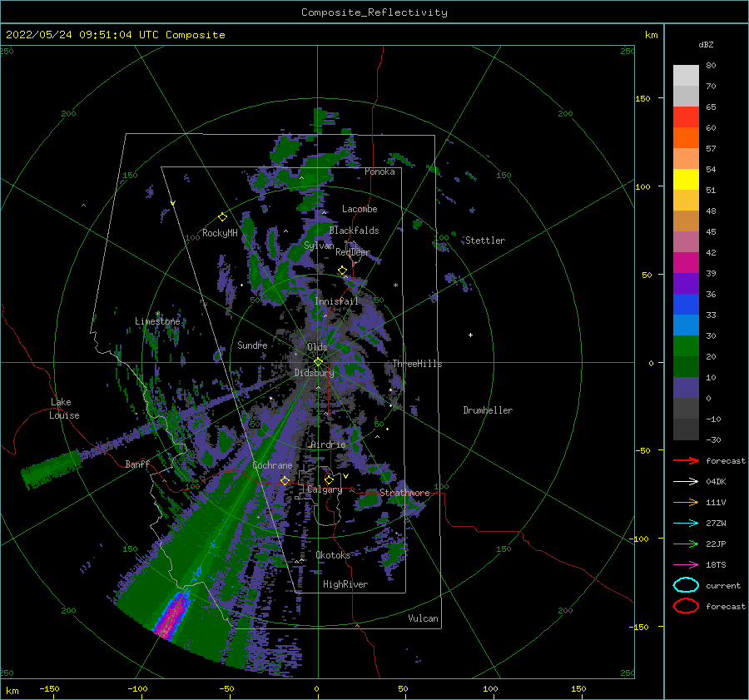Screen dimensions: 749x700
Task: Click the Drumheller town label
Action: pyautogui.click(x=488, y=410)
